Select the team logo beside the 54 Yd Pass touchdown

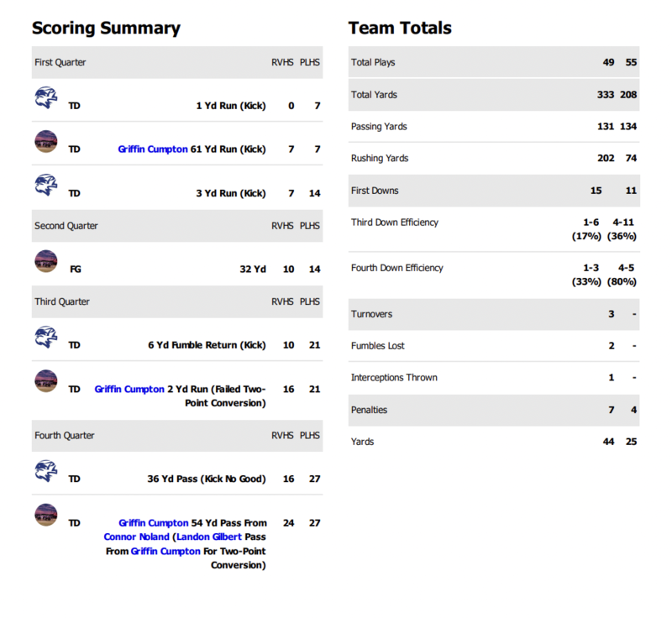(45, 514)
